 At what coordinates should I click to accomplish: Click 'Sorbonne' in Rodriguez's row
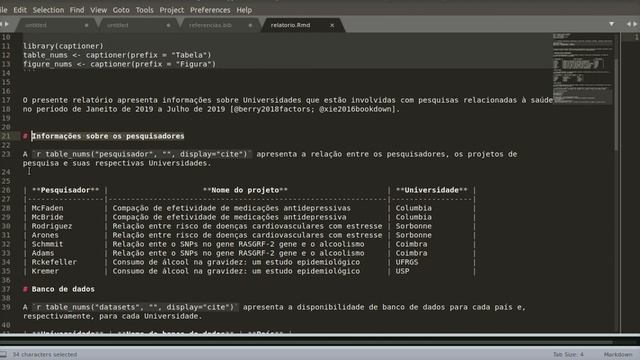[x=413, y=226]
